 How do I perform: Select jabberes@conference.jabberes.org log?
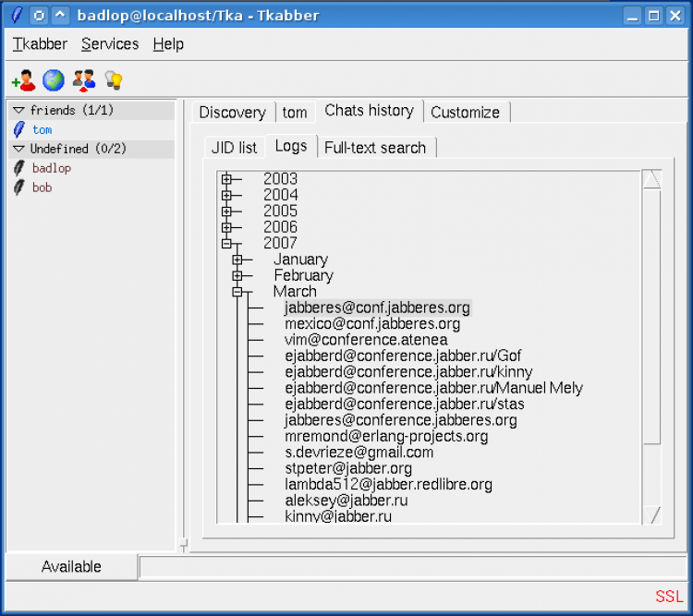point(401,420)
